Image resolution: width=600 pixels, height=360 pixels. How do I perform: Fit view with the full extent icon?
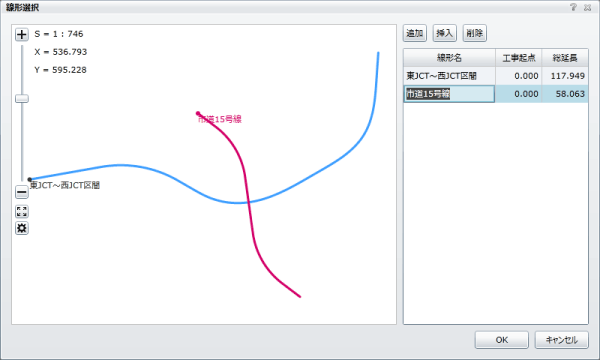[x=22, y=212]
